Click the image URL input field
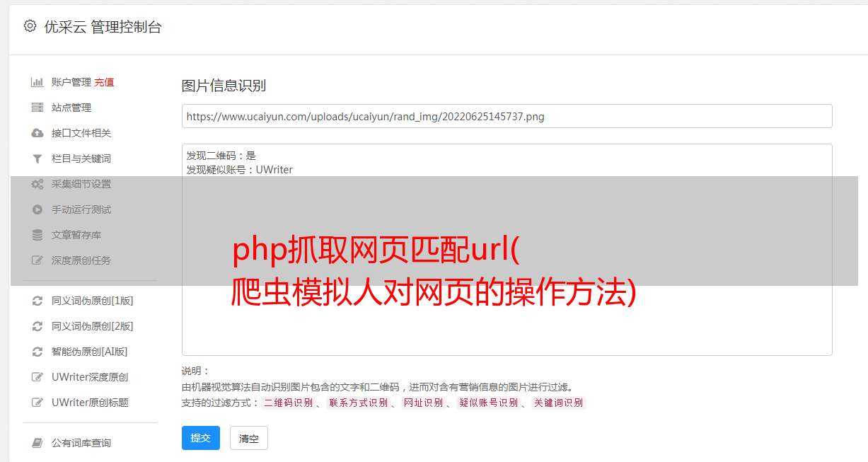Screen dimensions: 868x462 (x=507, y=116)
